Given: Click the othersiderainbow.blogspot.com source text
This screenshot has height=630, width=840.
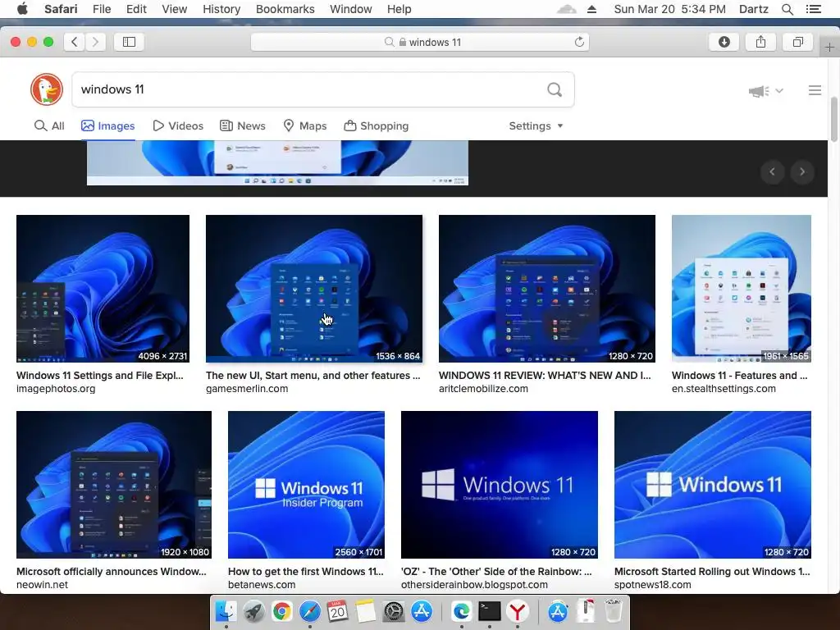Looking at the screenshot, I should (474, 585).
